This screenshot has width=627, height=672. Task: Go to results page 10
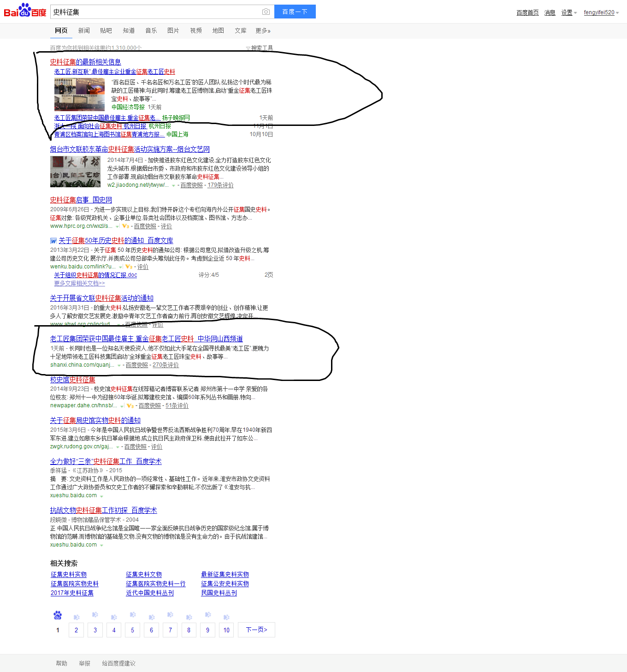(x=226, y=630)
